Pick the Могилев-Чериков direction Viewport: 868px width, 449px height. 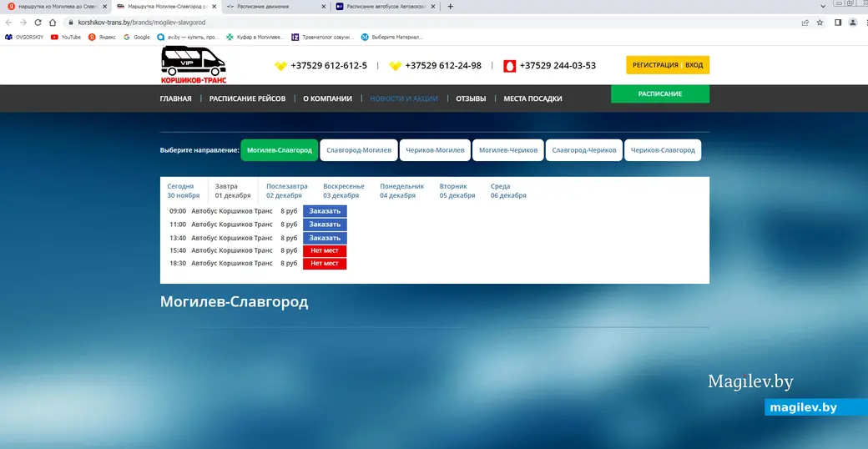(x=507, y=150)
